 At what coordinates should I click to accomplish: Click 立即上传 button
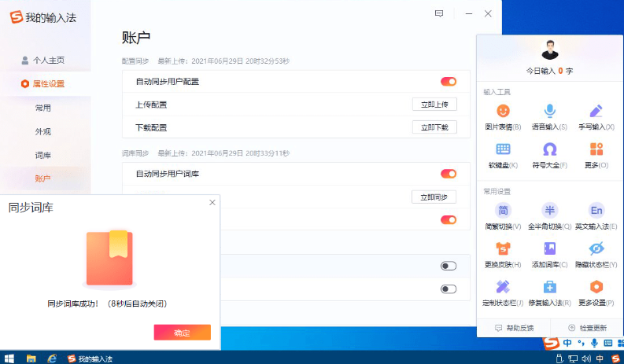click(434, 105)
